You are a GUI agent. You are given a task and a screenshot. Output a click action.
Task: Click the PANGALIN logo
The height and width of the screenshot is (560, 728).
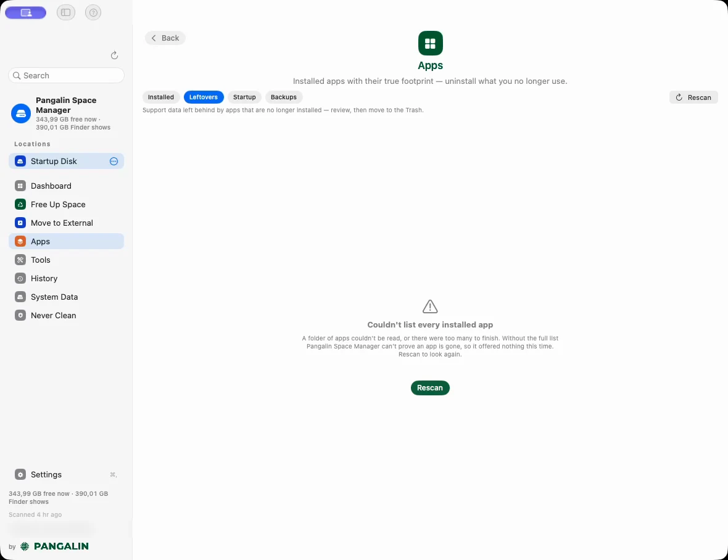pyautogui.click(x=55, y=546)
